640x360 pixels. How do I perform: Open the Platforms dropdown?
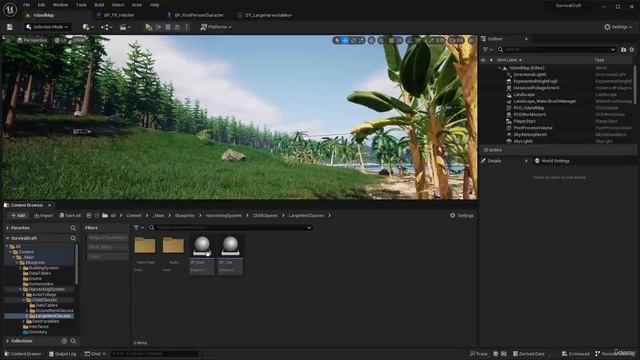pyautogui.click(x=216, y=27)
